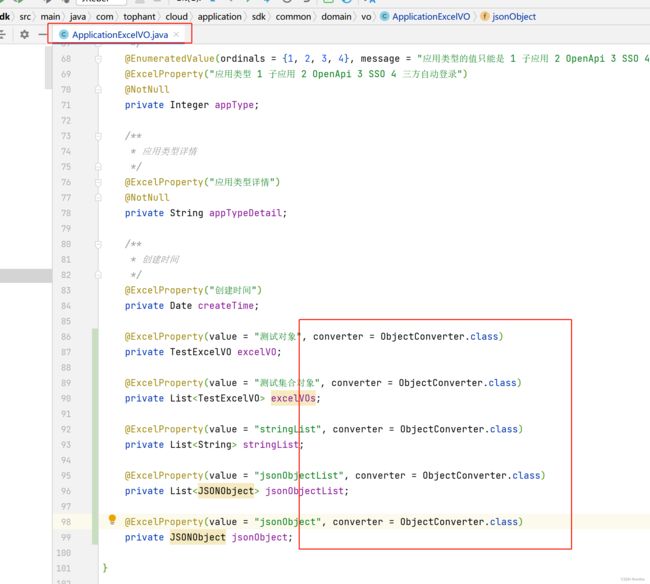
Task: Collapse the comment fold at line 80
Action: point(98,244)
